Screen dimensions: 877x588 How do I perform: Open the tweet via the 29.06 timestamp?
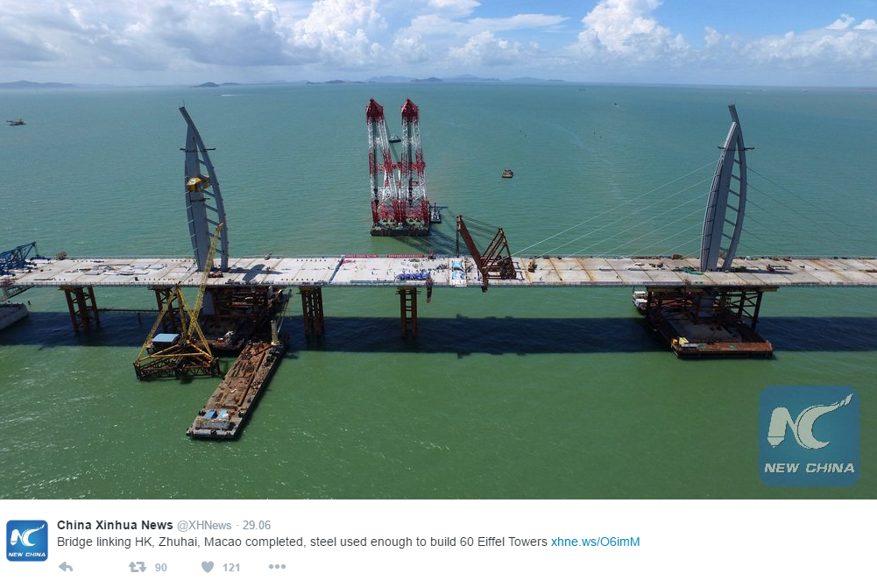click(257, 525)
